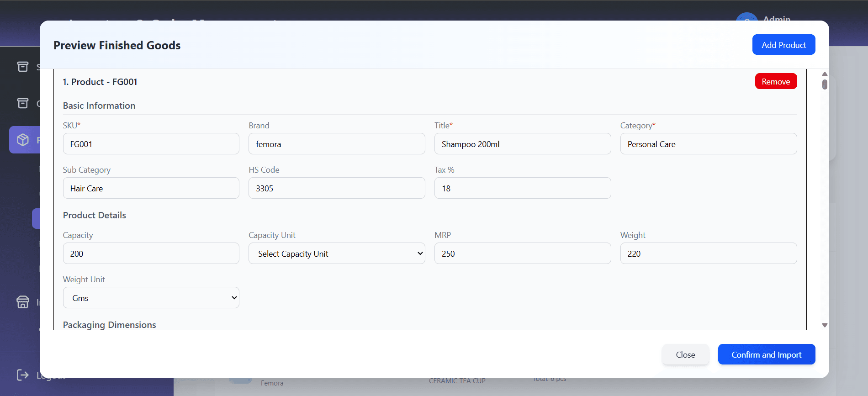Click the logout arrow icon in sidebar
Viewport: 868px width, 396px height.
click(23, 375)
